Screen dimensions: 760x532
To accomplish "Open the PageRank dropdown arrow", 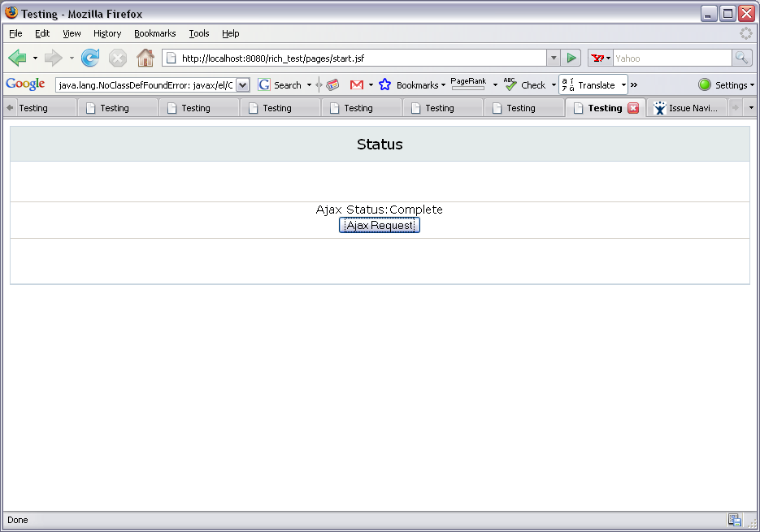I will coord(495,84).
